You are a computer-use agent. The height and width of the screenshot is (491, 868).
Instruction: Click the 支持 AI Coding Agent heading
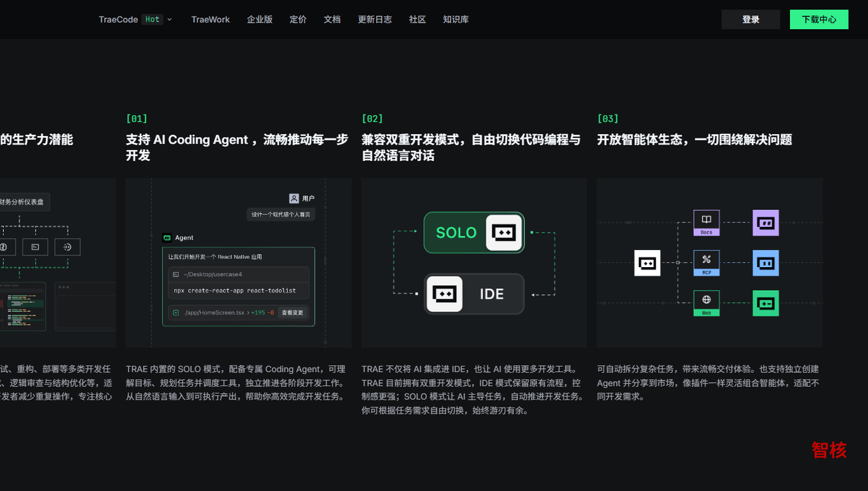(237, 148)
